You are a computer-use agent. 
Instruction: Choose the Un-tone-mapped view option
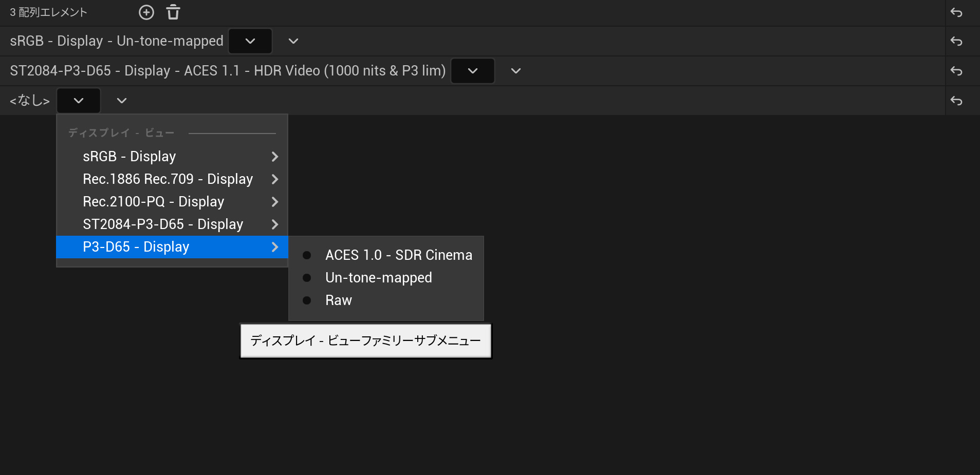(x=378, y=278)
